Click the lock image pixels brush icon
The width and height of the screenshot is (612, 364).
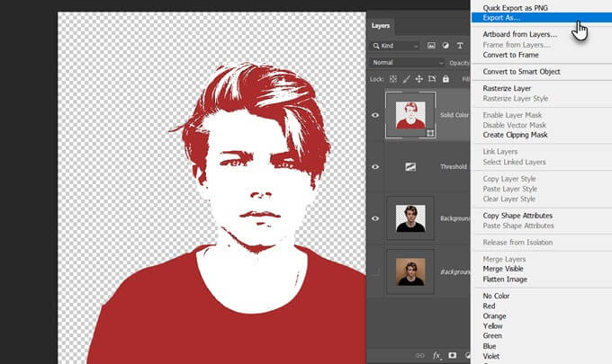pyautogui.click(x=407, y=79)
